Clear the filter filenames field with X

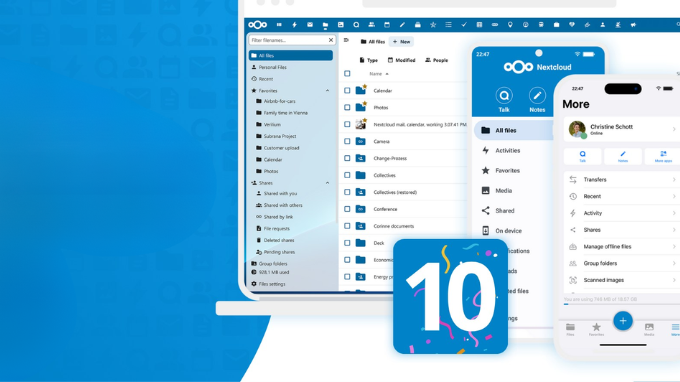point(331,40)
